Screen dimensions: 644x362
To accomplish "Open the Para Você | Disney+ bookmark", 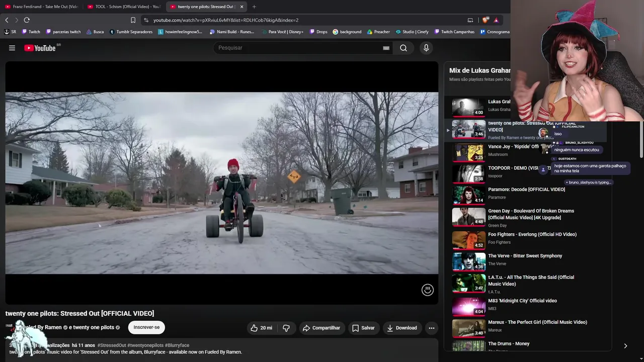I will tap(282, 32).
